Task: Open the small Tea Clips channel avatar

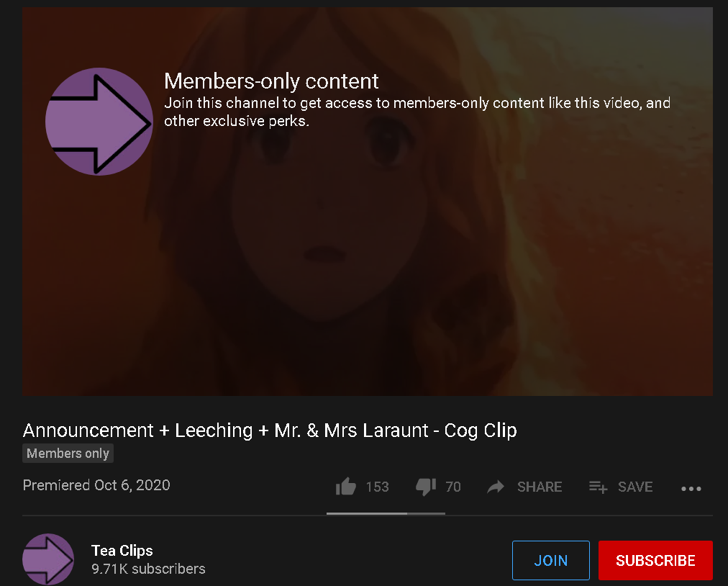Action: (48, 559)
